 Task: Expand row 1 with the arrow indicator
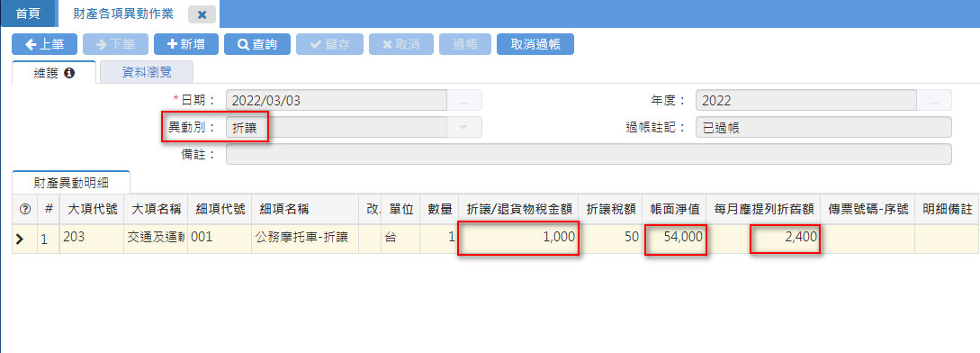pyautogui.click(x=20, y=240)
